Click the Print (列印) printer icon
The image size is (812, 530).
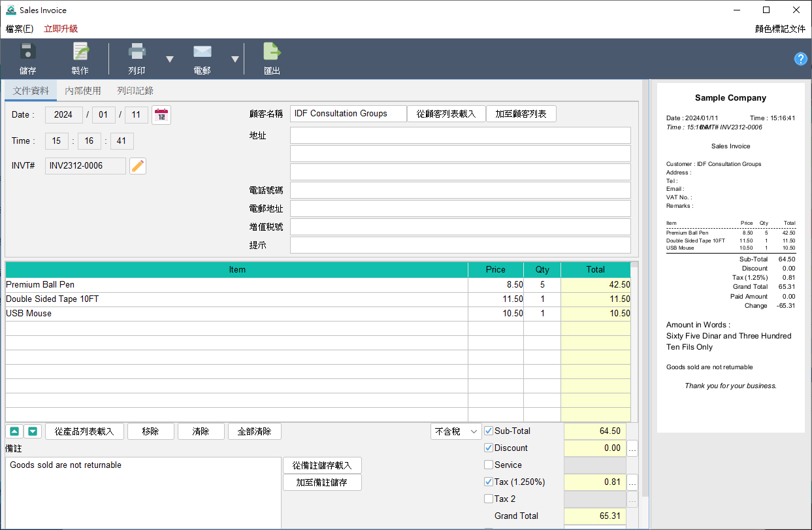(137, 52)
